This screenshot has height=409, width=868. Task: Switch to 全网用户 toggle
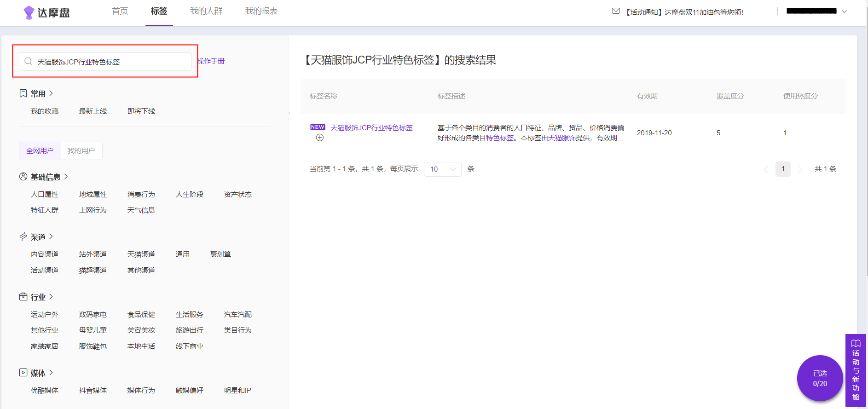coord(40,151)
